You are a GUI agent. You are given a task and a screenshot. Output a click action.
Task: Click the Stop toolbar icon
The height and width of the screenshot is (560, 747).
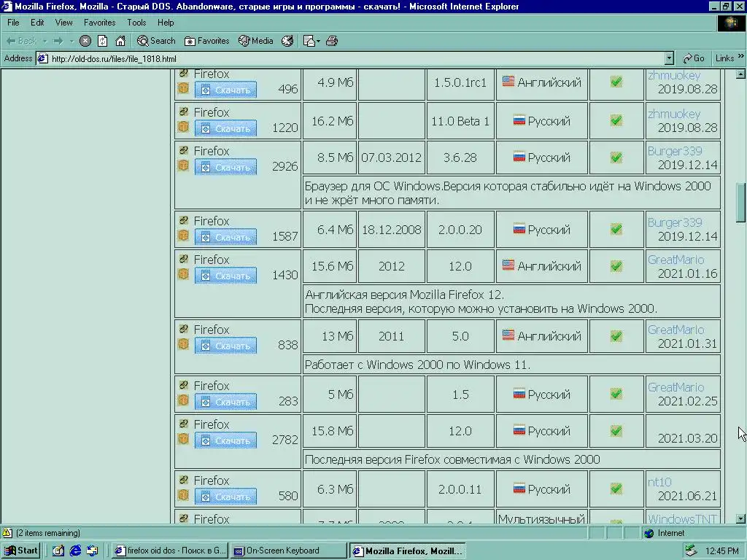[85, 41]
